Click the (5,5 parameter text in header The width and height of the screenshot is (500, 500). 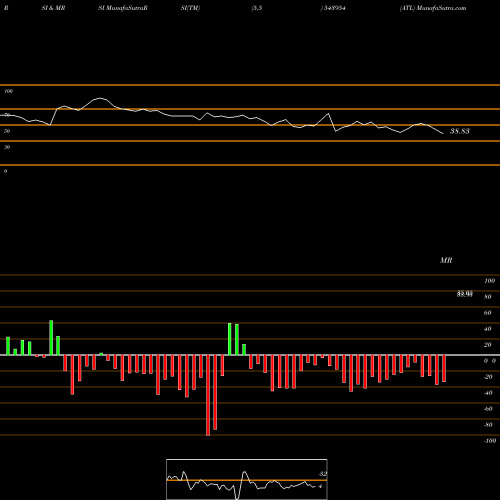coord(257,8)
